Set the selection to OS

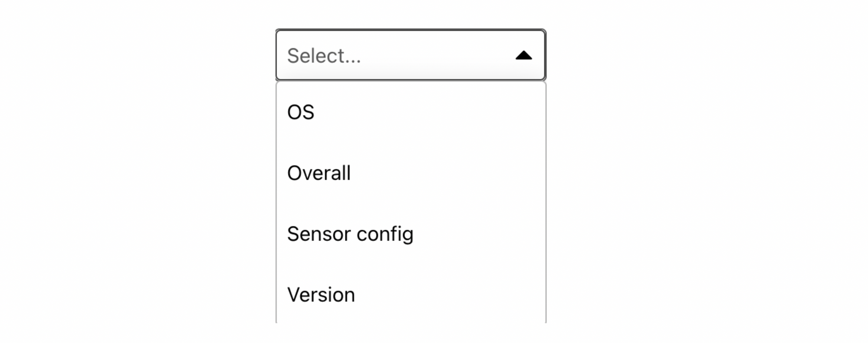301,112
